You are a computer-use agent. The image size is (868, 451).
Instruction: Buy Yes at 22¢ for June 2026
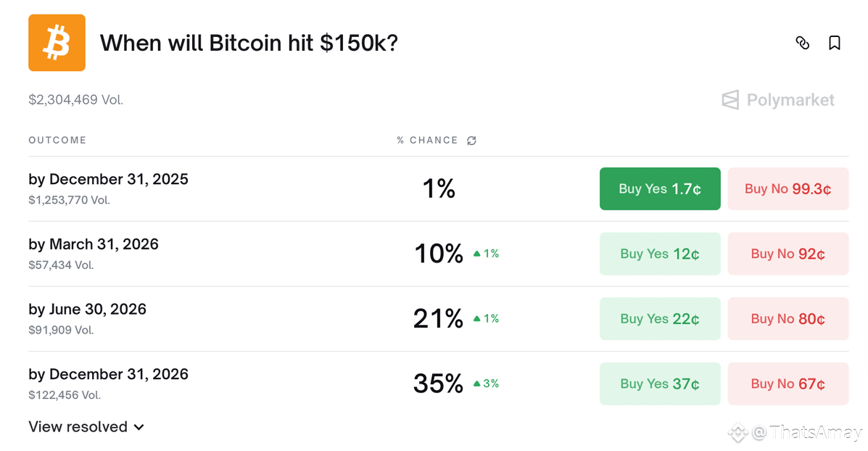coord(660,319)
